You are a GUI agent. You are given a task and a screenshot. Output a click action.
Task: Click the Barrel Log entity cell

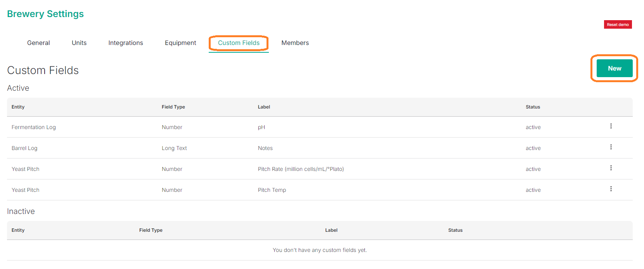[24, 148]
